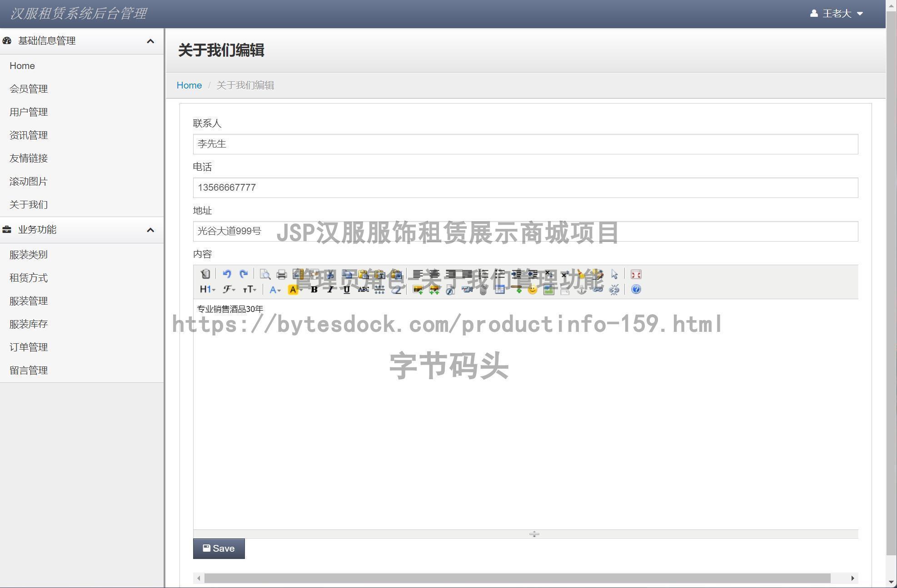Collapse the 基础信息管理 sidebar section
The image size is (897, 588).
point(150,41)
